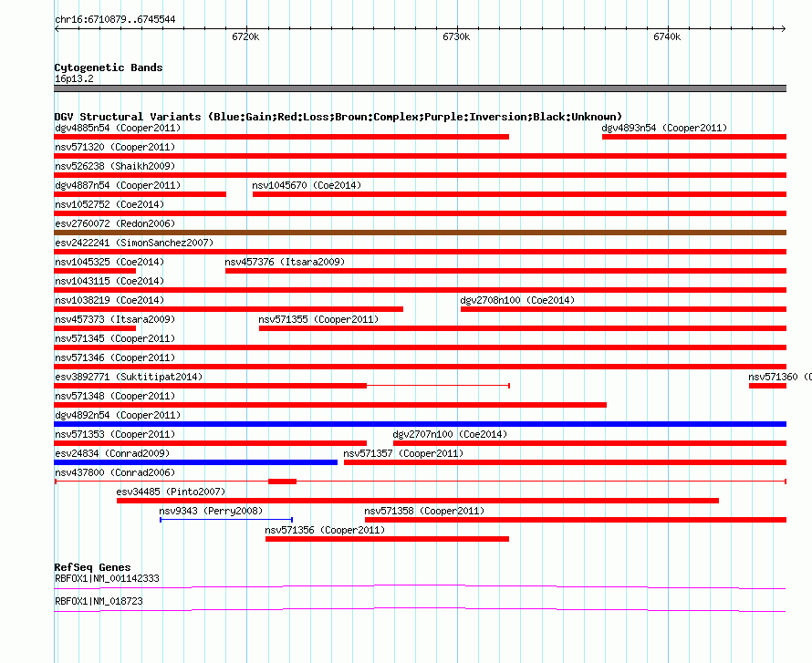Click the 6730k ruler position
The width and height of the screenshot is (812, 663).
456,36
